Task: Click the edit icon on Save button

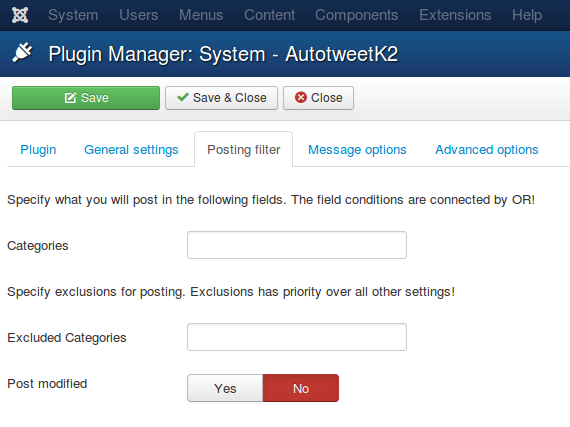Action: coord(70,98)
